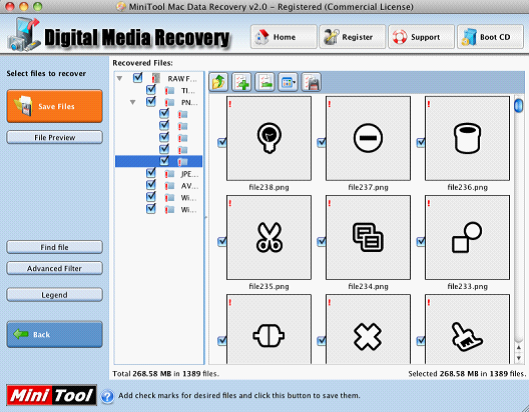Select the minus circle thumbnail file237.png
The width and height of the screenshot is (529, 412).
coord(368,138)
